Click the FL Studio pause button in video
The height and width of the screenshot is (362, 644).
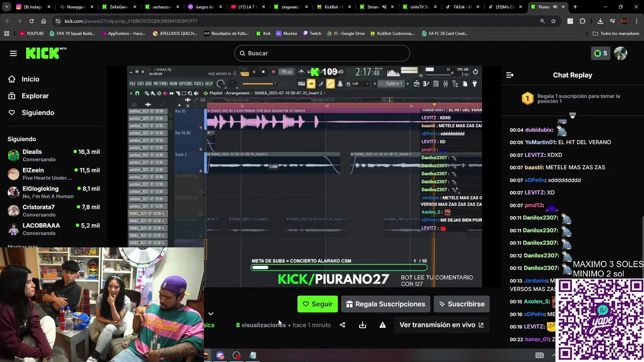(254, 72)
